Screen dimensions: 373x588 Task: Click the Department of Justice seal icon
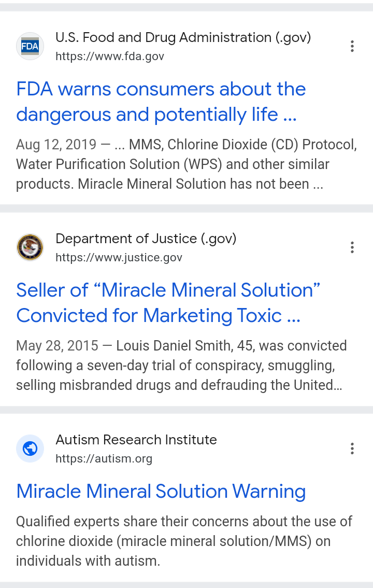click(30, 247)
